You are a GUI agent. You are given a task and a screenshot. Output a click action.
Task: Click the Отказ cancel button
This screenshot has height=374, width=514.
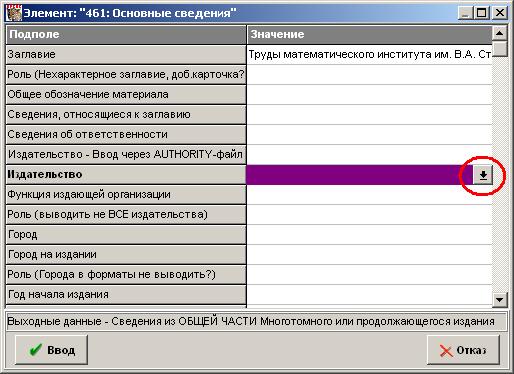(x=463, y=350)
